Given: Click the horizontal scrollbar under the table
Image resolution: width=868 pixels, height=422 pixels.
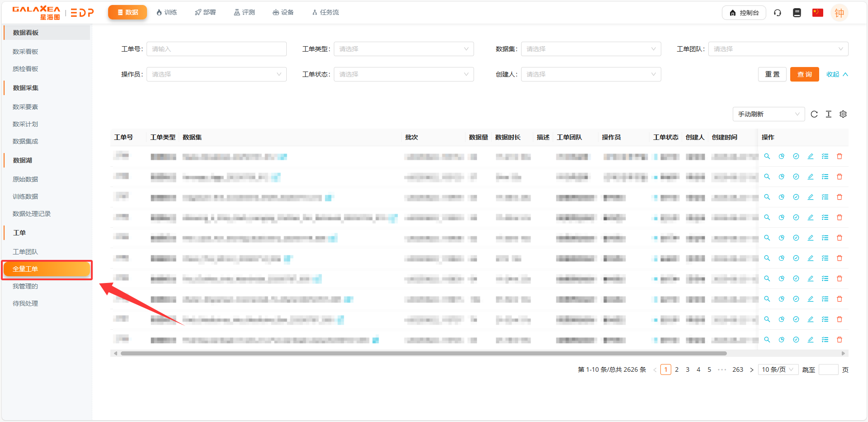Looking at the screenshot, I should tap(423, 353).
